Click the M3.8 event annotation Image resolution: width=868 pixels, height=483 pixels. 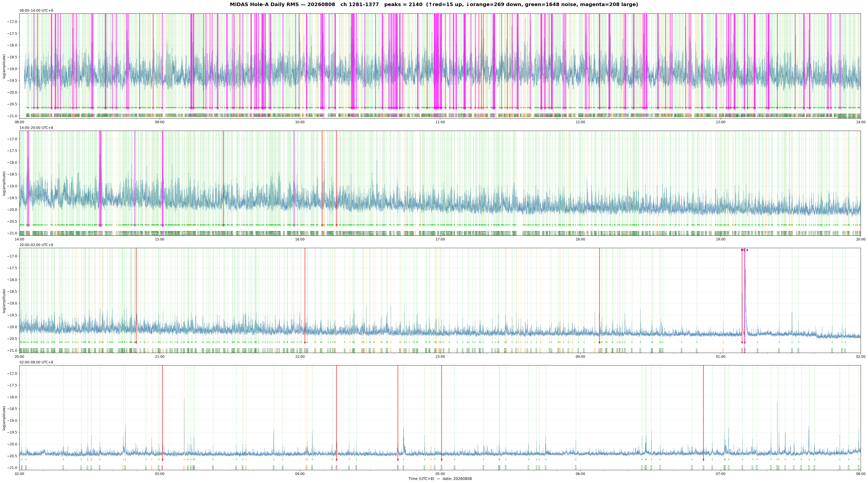pos(744,250)
